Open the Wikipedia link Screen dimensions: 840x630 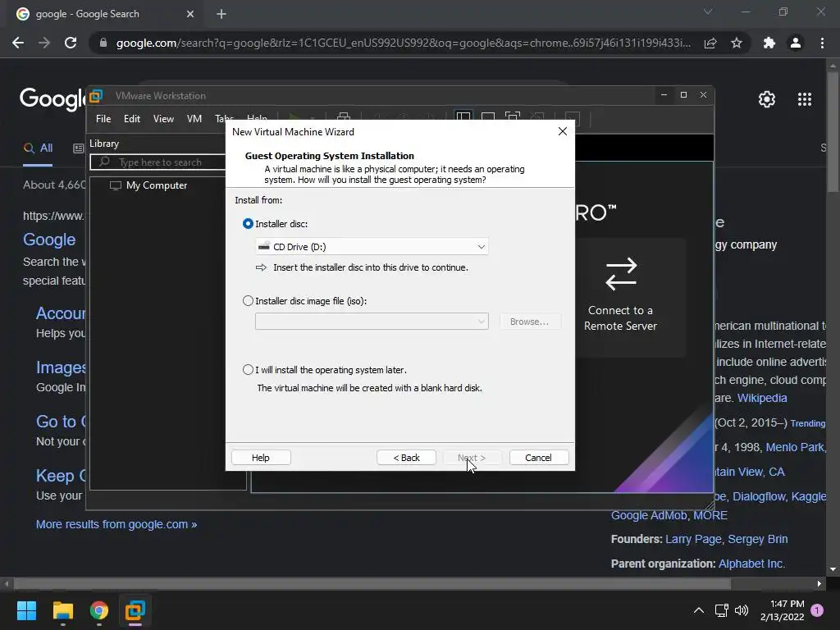click(x=762, y=398)
